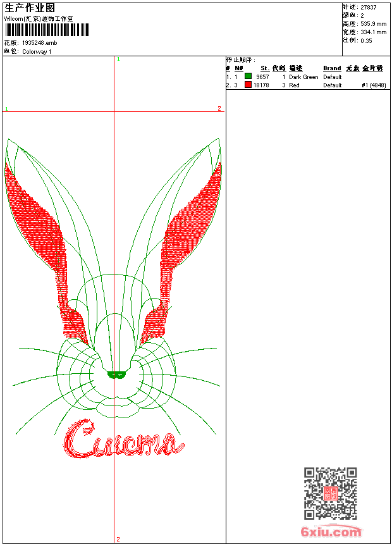
Task: Select the Dark Green row description
Action: [x=303, y=77]
